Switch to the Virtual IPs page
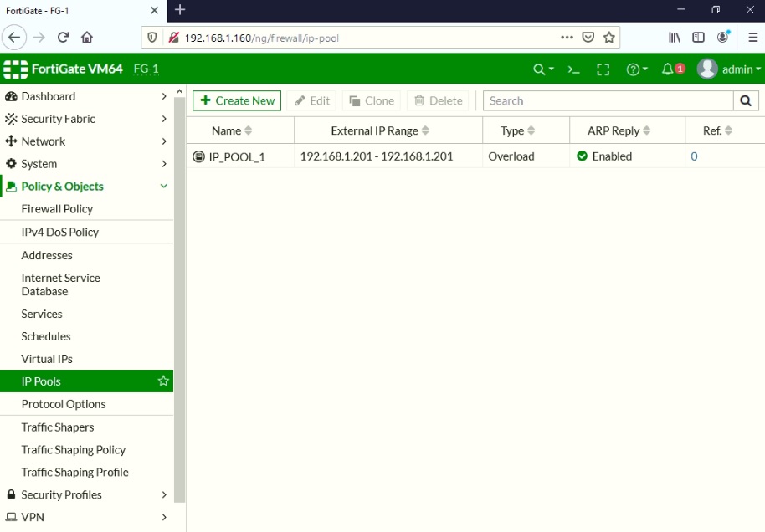Viewport: 765px width, 532px height. [47, 358]
